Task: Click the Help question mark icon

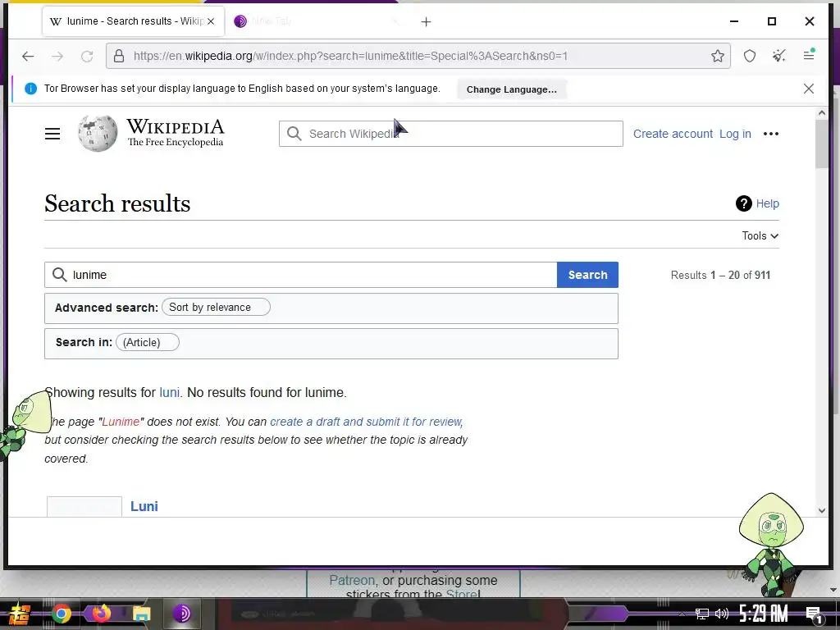Action: click(x=743, y=203)
